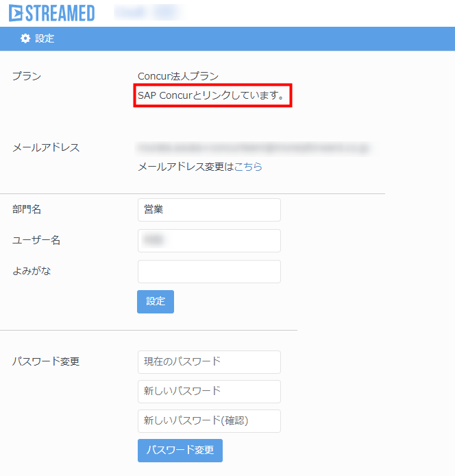This screenshot has width=455, height=476.
Task: Click the settings gear icon
Action: pyautogui.click(x=25, y=38)
